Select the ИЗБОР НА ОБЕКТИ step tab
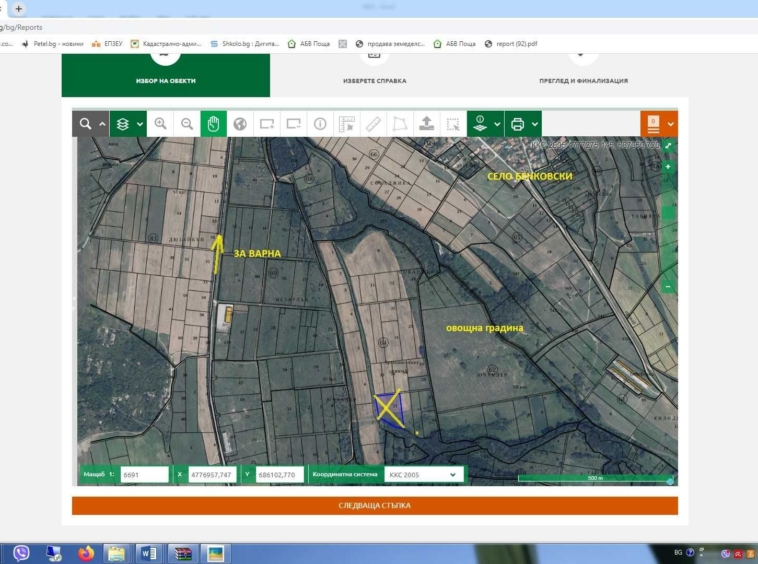This screenshot has height=564, width=758. 166,75
